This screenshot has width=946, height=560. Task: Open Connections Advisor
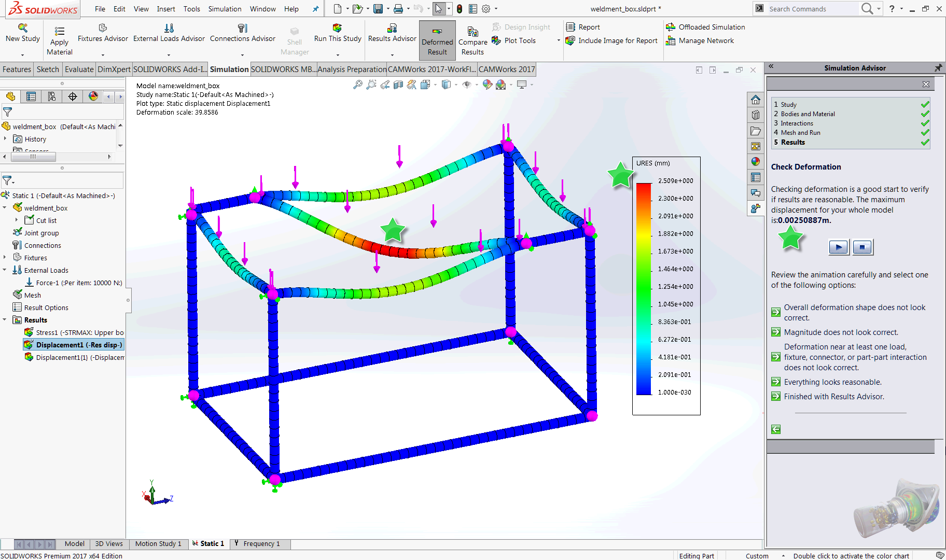click(x=243, y=32)
